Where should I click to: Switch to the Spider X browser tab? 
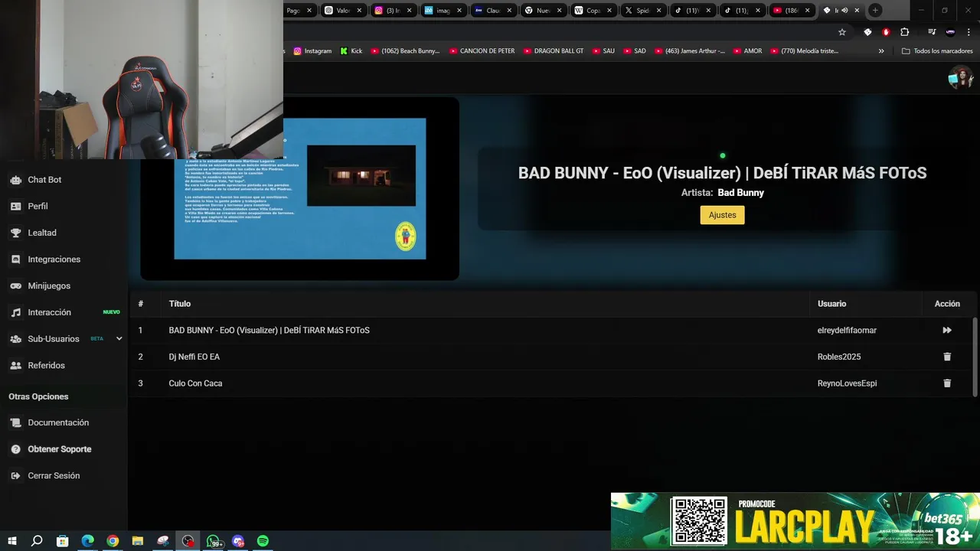pos(642,11)
